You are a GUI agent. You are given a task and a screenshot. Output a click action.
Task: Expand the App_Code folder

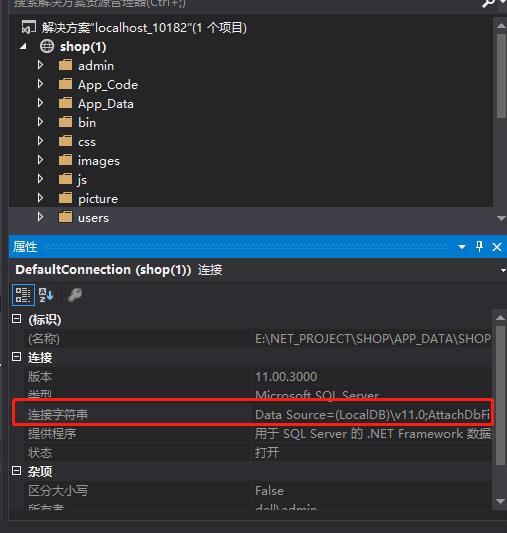click(x=40, y=84)
